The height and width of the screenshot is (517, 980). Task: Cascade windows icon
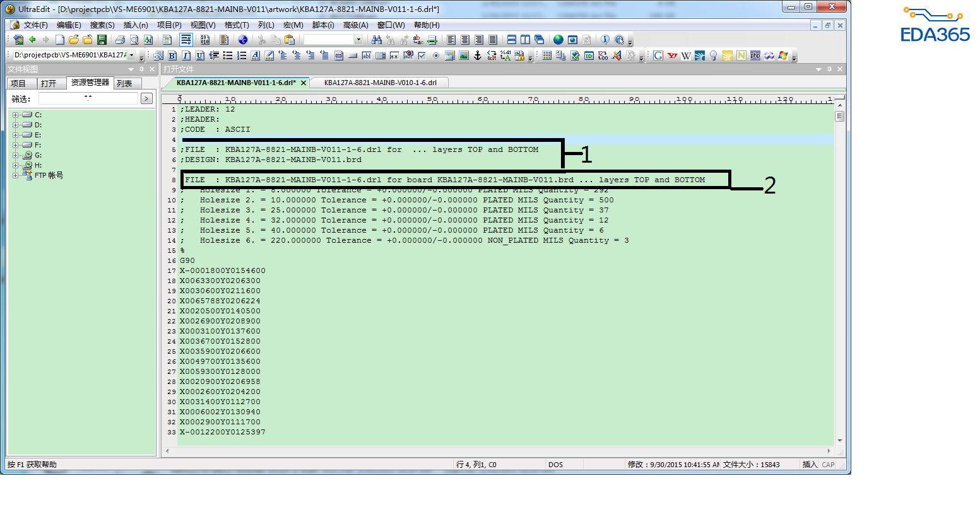pos(540,40)
